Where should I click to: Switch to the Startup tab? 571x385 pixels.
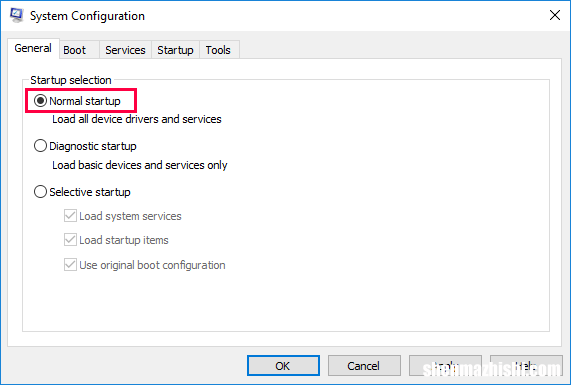point(176,50)
